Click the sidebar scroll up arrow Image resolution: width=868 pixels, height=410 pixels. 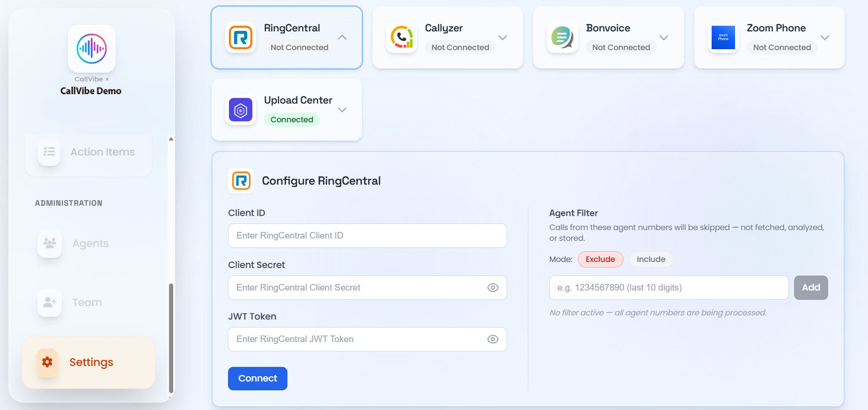[x=171, y=139]
